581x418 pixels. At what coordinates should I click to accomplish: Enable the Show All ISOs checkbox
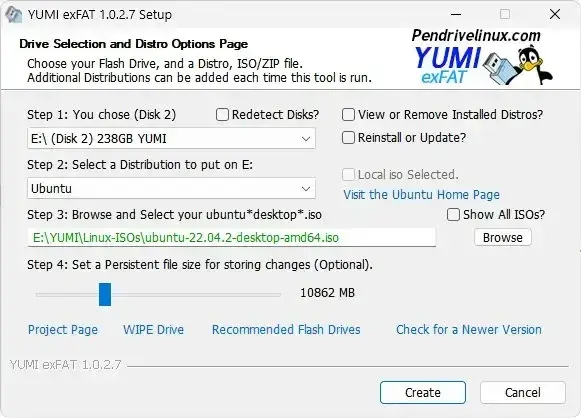pyautogui.click(x=453, y=215)
